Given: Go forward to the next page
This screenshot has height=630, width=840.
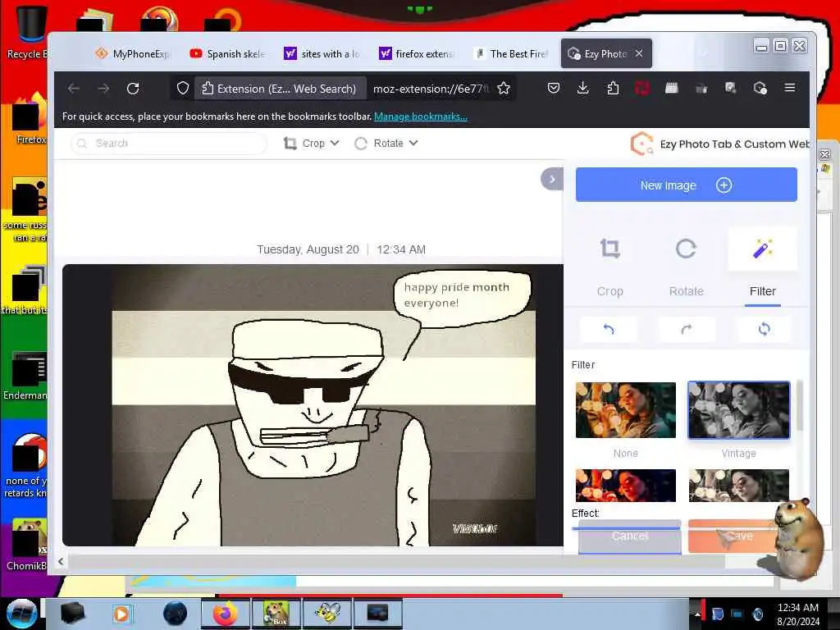Looking at the screenshot, I should pyautogui.click(x=103, y=89).
